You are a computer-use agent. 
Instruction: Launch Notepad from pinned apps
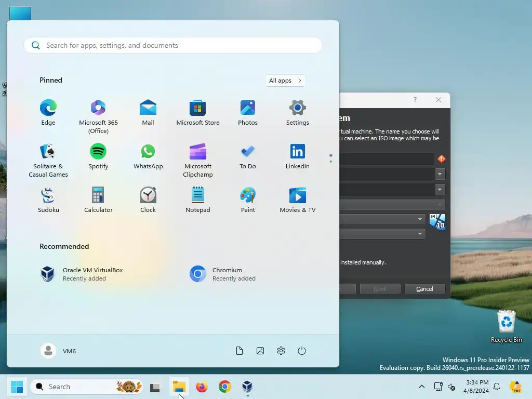pos(198,200)
